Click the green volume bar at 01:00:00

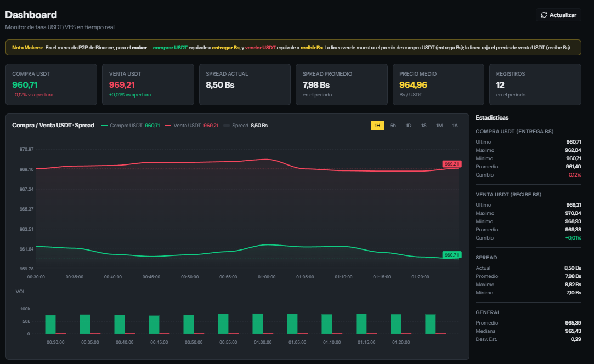pyautogui.click(x=258, y=324)
